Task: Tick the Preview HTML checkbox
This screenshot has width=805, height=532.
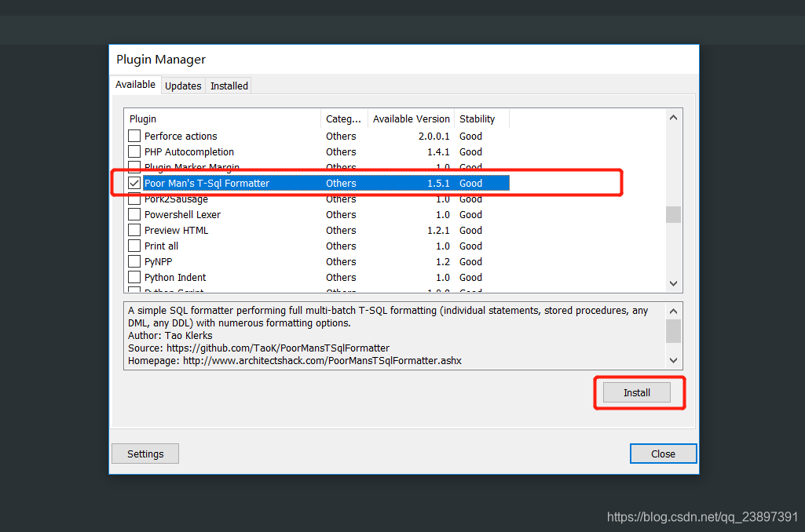Action: [134, 231]
